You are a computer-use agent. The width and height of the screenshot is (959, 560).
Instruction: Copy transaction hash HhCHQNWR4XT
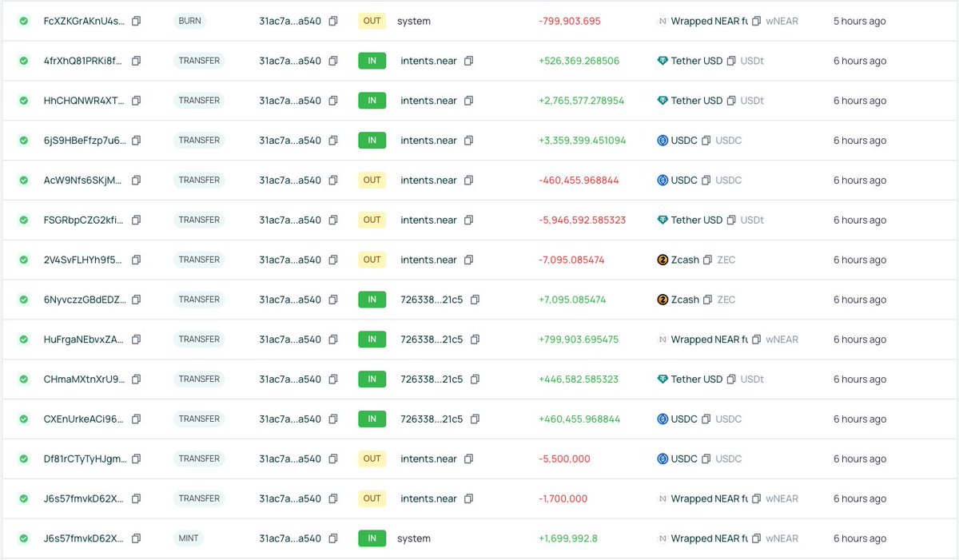pos(137,101)
